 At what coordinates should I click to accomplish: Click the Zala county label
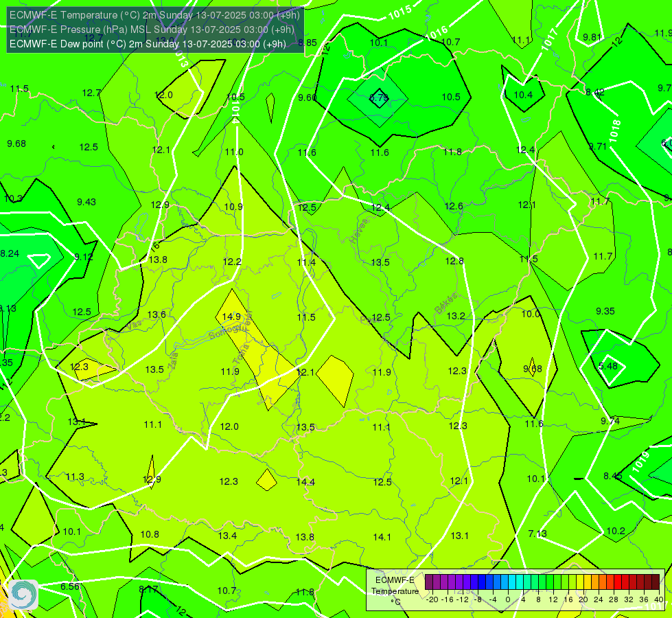click(x=173, y=360)
